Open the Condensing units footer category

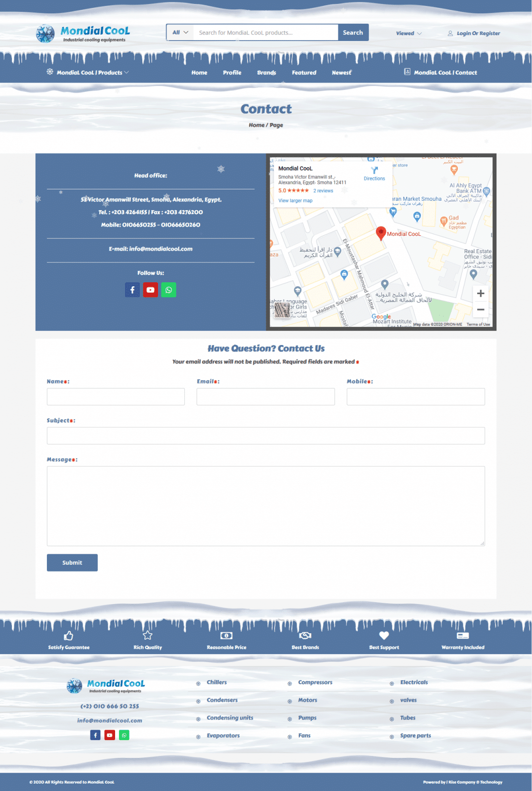[x=230, y=718]
